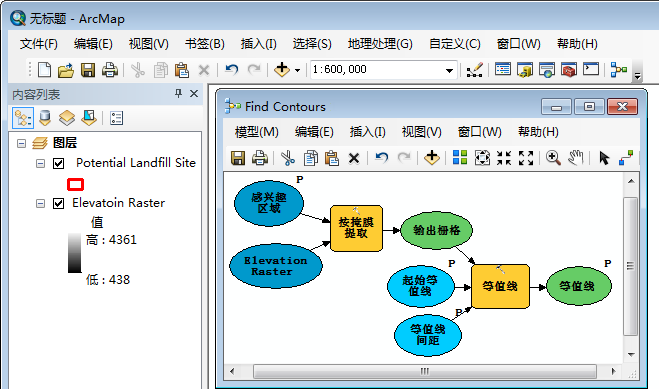Open the ArcToolbox red toolbox icon

tap(569, 69)
